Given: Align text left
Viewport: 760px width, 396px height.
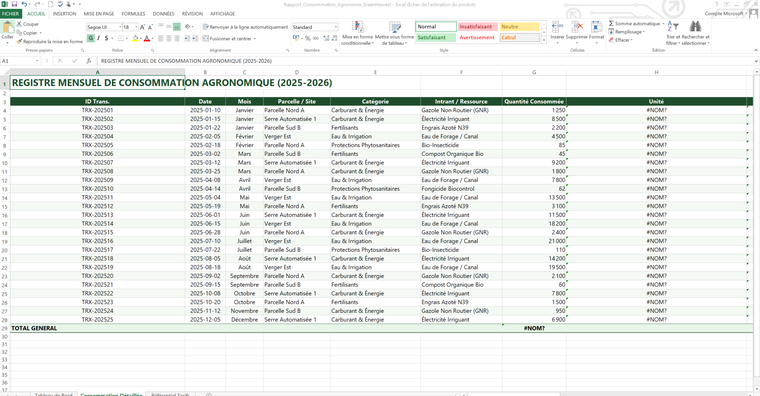Looking at the screenshot, I should coord(160,38).
